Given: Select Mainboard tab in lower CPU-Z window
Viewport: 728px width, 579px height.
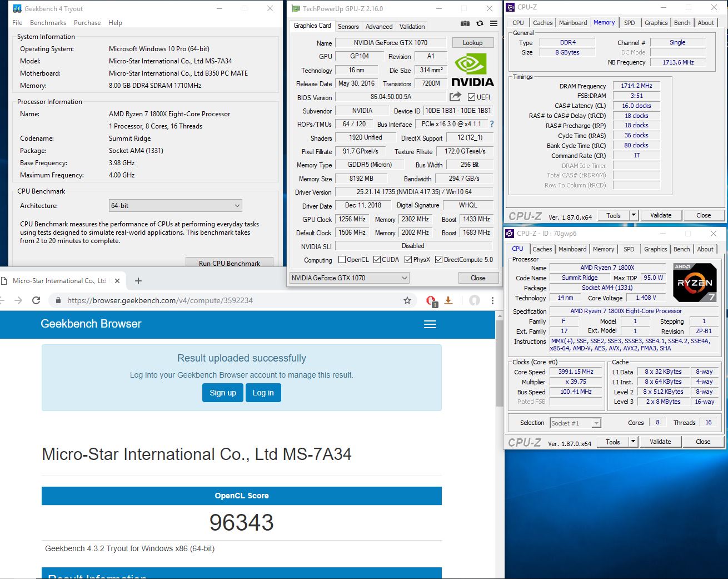Looking at the screenshot, I should [x=572, y=249].
